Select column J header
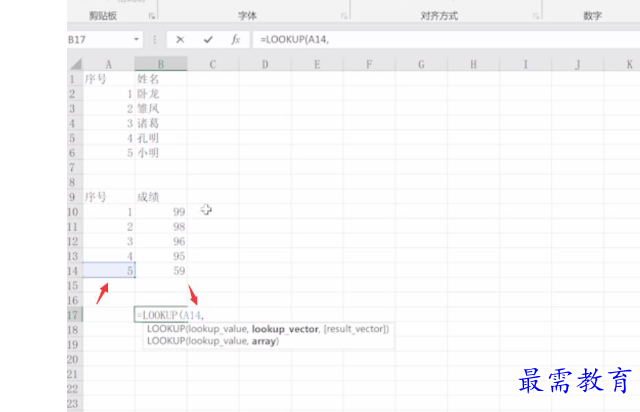Image resolution: width=640 pixels, height=412 pixels. click(x=578, y=64)
